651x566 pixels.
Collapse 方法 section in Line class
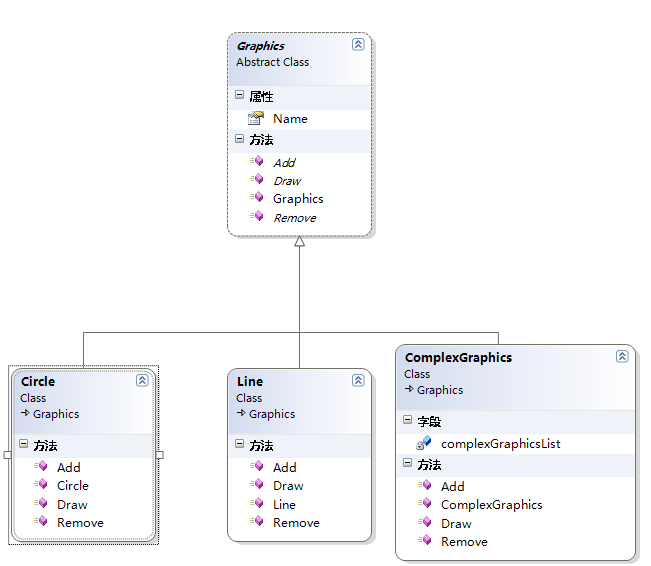point(239,443)
